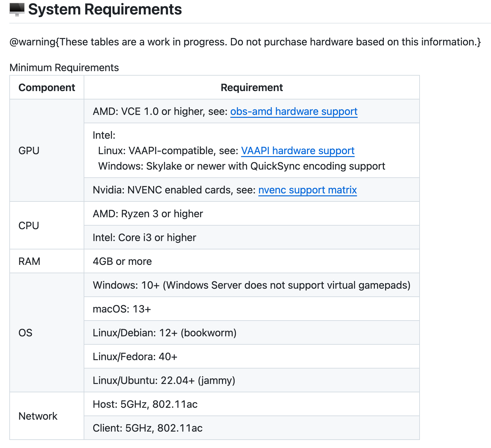This screenshot has width=491, height=448.
Task: Click the Linux/Ubuntu: 22.04+ (jammy) cell
Action: [252, 380]
